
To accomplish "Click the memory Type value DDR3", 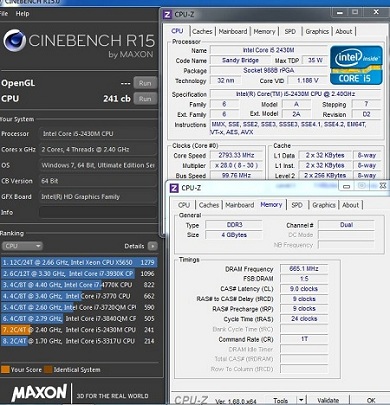I will pyautogui.click(x=234, y=225).
